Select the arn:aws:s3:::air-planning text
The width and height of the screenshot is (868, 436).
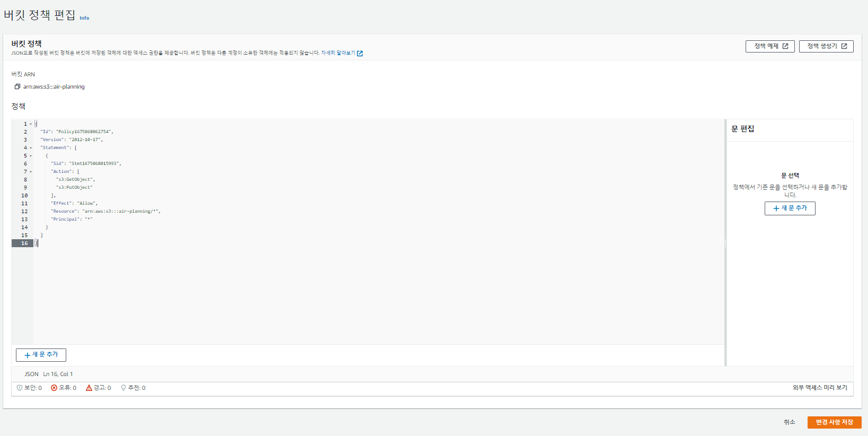coord(54,86)
